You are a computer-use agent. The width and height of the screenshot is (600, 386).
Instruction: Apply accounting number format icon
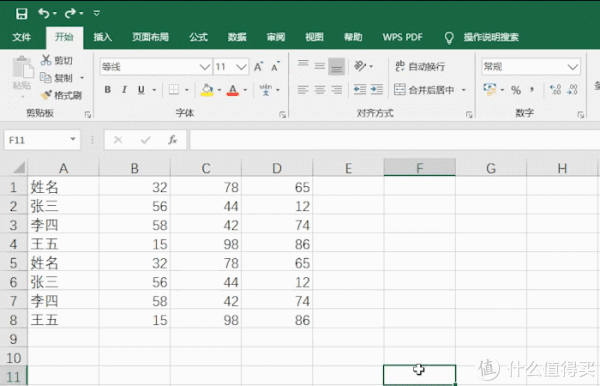489,90
